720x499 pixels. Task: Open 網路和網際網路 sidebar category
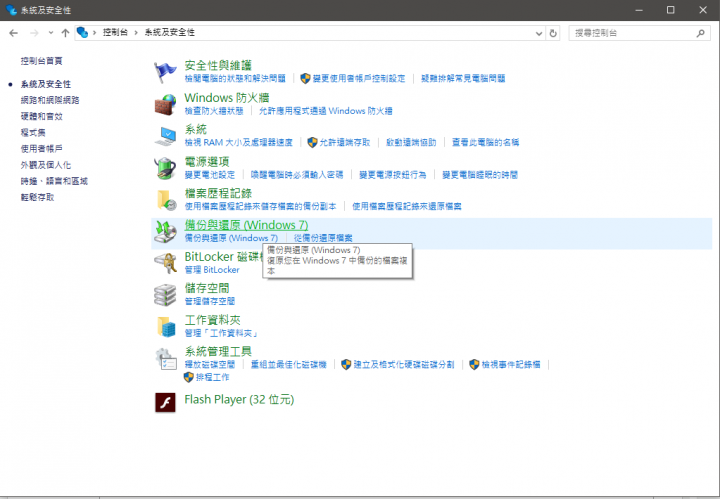[50, 100]
